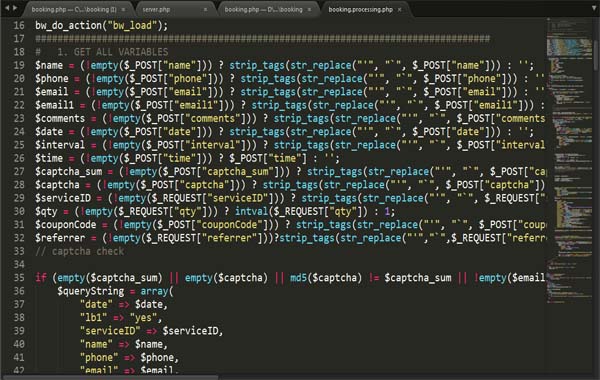Image resolution: width=600 pixels, height=380 pixels.
Task: Click the $comments variable on line 23
Action: pos(60,119)
